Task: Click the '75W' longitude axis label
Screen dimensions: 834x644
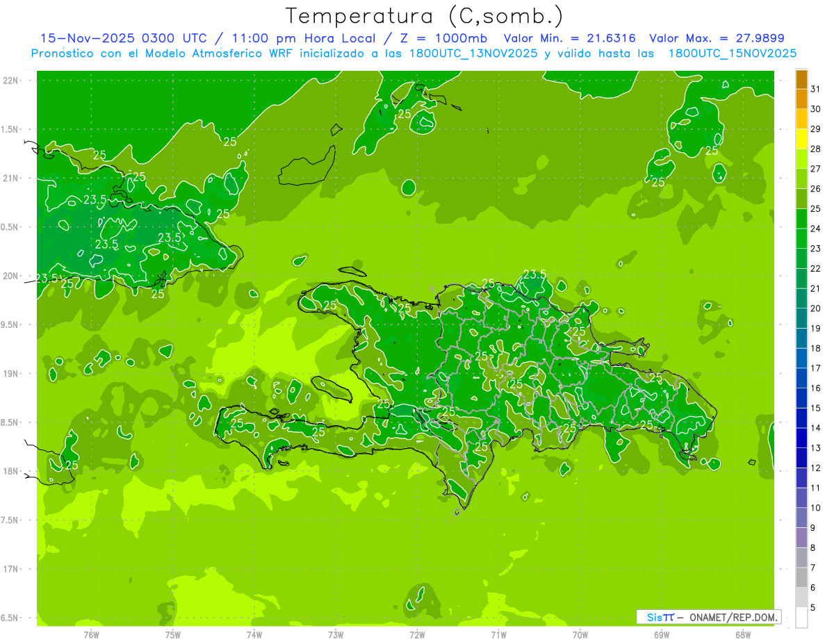Action: click(173, 634)
